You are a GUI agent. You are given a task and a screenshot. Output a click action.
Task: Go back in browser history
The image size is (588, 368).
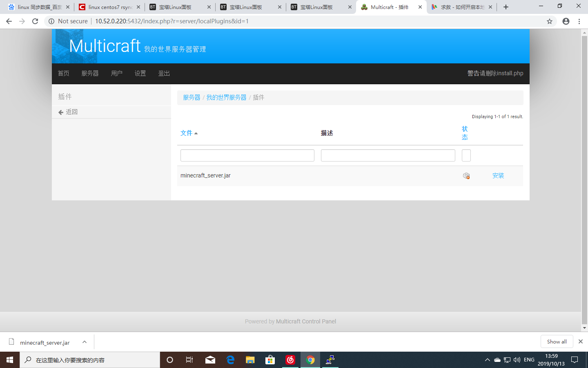click(x=9, y=21)
